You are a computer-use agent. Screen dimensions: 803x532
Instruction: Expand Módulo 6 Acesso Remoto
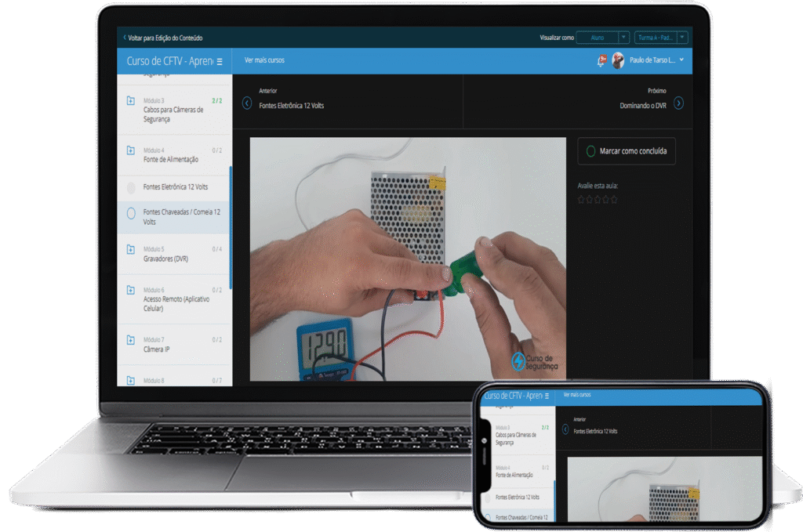[174, 299]
